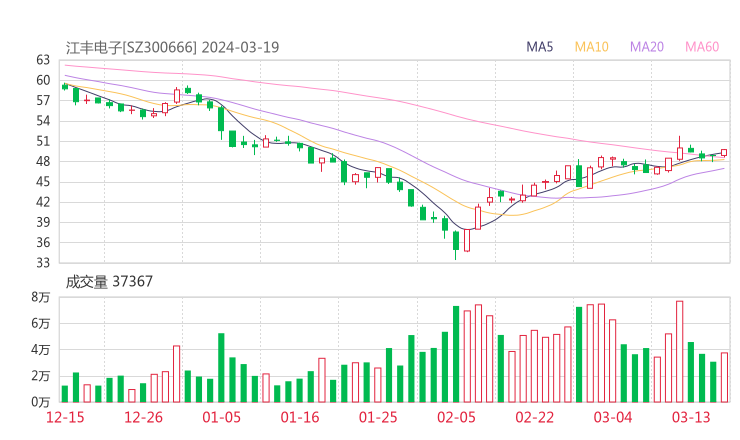Image resolution: width=740 pixels, height=440 pixels.
Task: Click the 01-05 date axis label
Action: (221, 417)
